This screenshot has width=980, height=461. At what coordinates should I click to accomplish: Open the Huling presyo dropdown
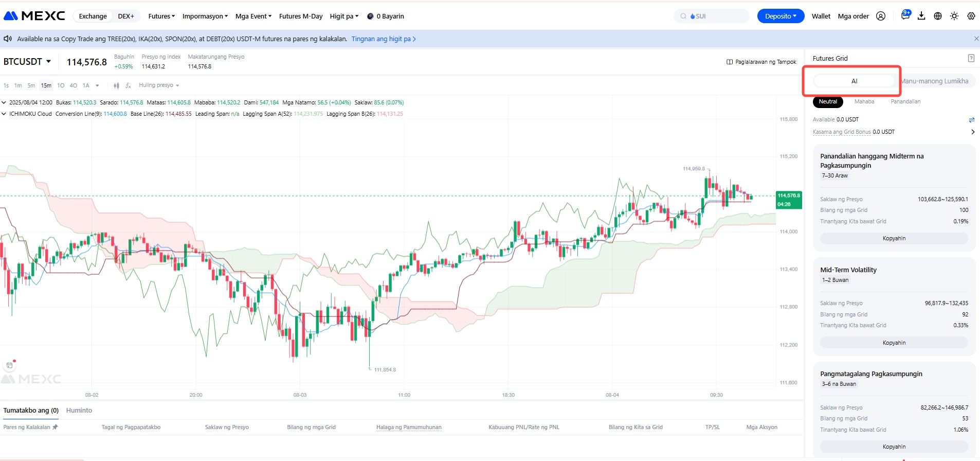pyautogui.click(x=158, y=85)
